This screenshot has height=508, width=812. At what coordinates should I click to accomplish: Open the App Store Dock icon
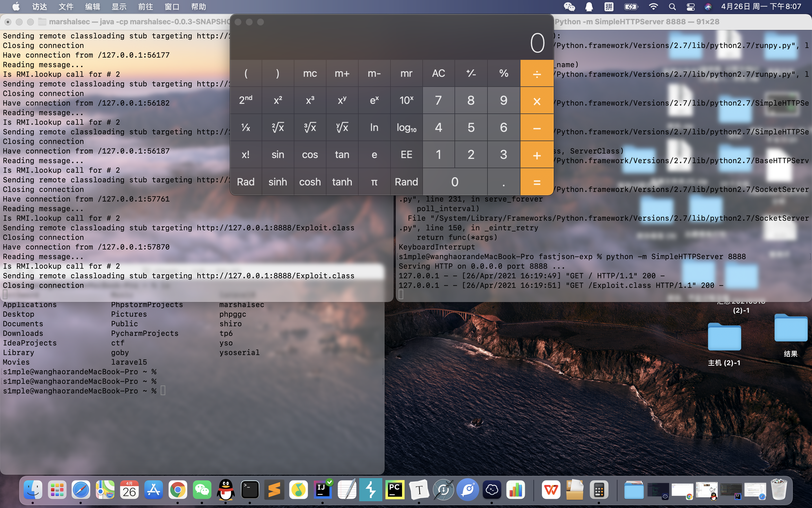154,490
